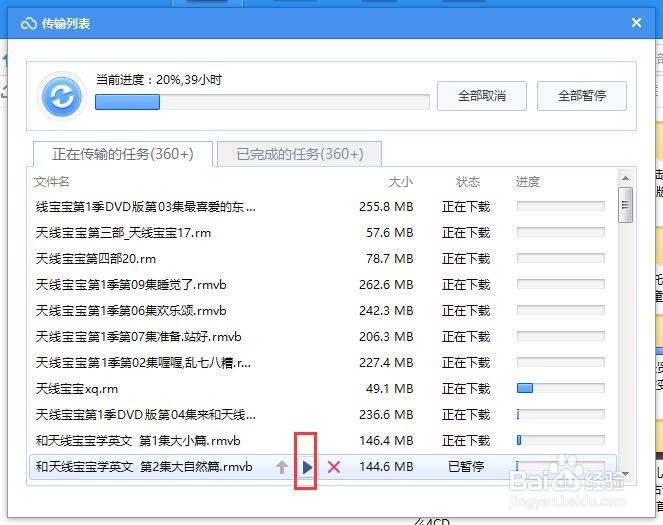The image size is (663, 525).
Task: Click the 进度 column header
Action: point(528,182)
